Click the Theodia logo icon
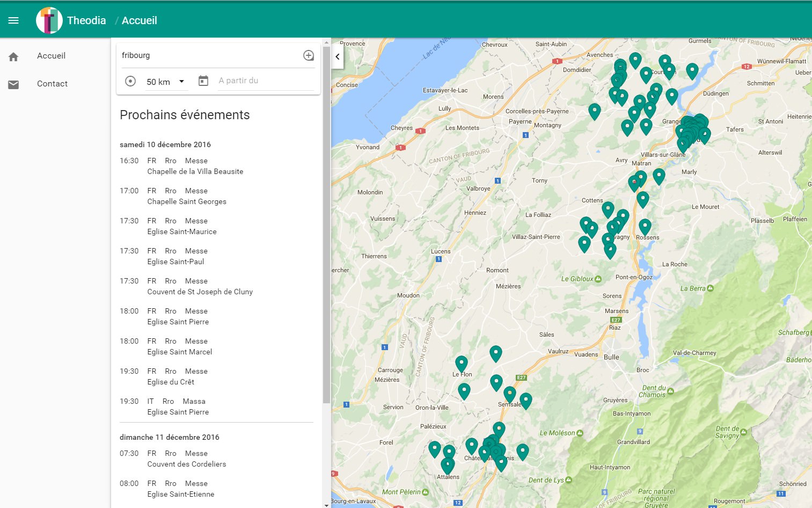 click(x=49, y=20)
